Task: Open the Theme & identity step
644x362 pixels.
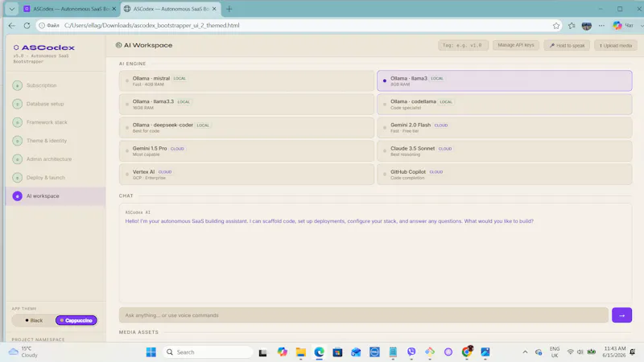Action: [56, 141]
